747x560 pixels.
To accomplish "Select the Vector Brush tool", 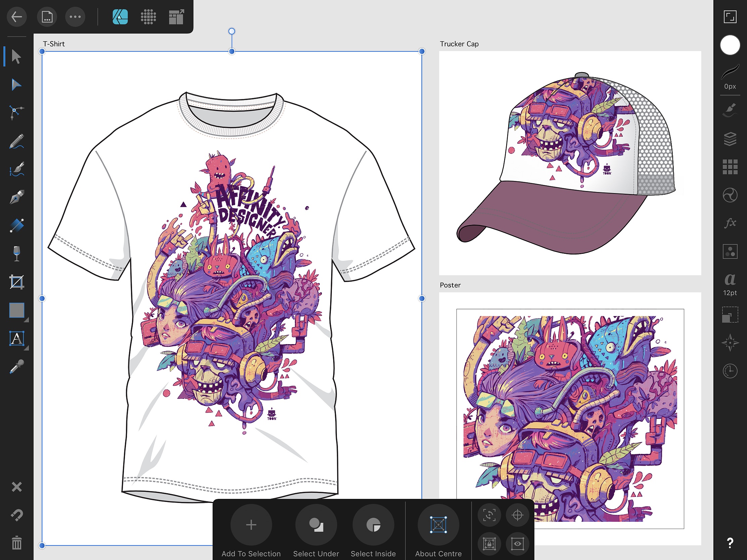I will coord(16,169).
